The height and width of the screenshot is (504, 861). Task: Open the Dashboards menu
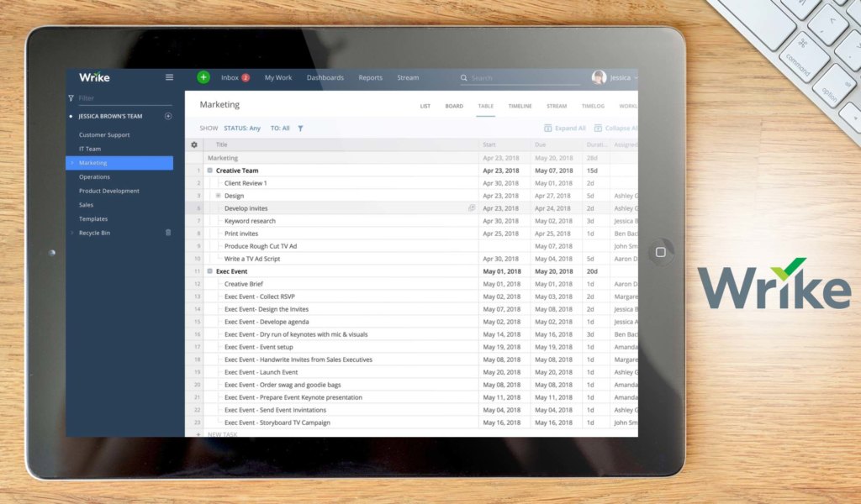pos(325,77)
